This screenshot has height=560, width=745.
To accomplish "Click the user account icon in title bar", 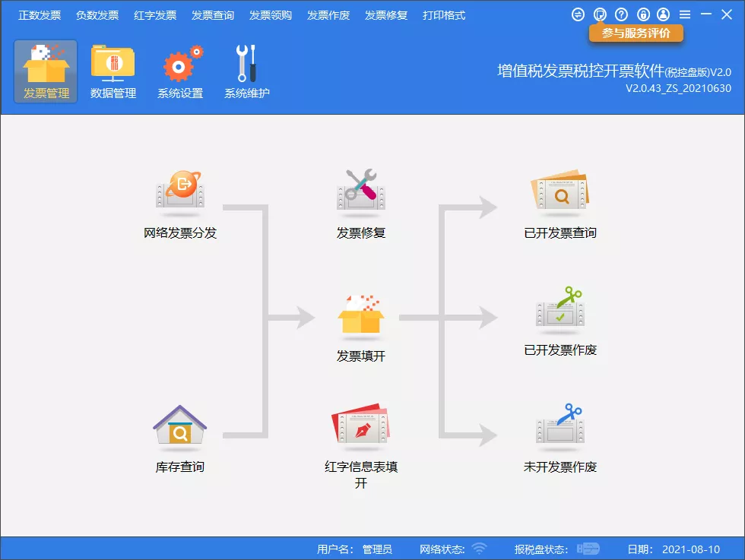I will (x=664, y=14).
